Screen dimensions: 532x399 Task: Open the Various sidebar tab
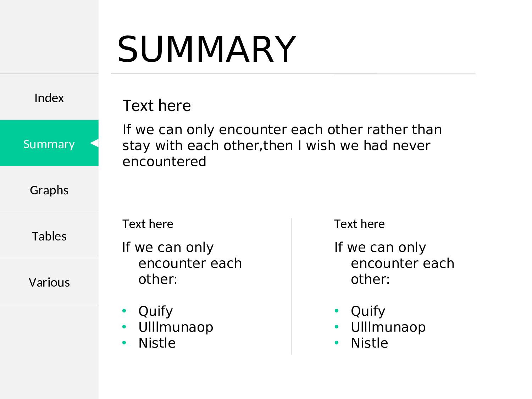point(49,282)
